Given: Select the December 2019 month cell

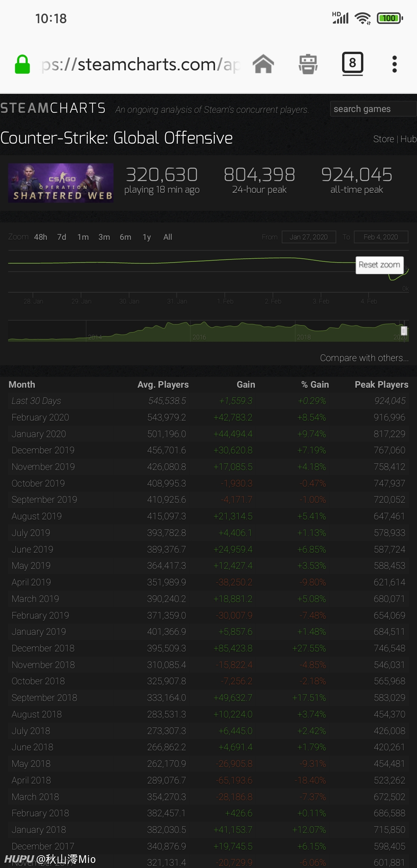Looking at the screenshot, I should (43, 450).
